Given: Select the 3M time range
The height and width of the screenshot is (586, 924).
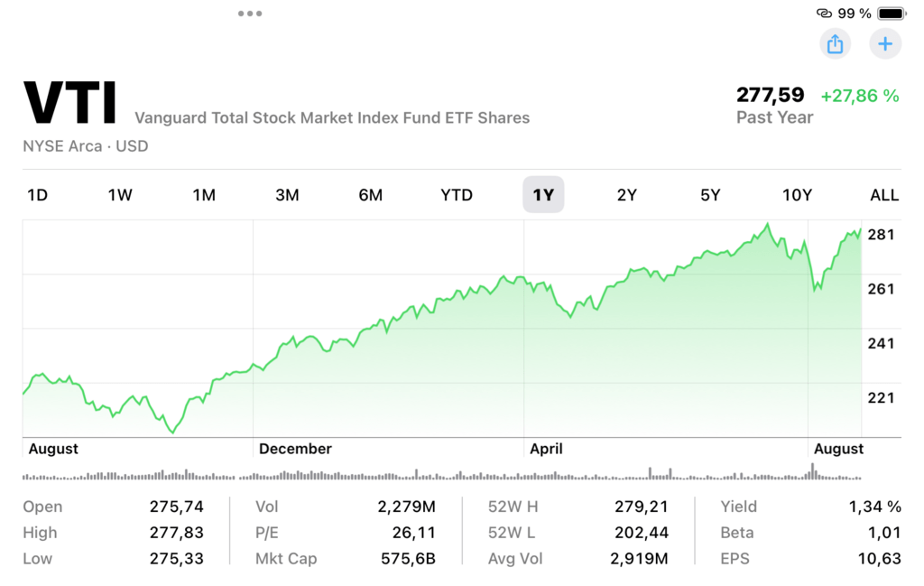Looking at the screenshot, I should coord(287,195).
